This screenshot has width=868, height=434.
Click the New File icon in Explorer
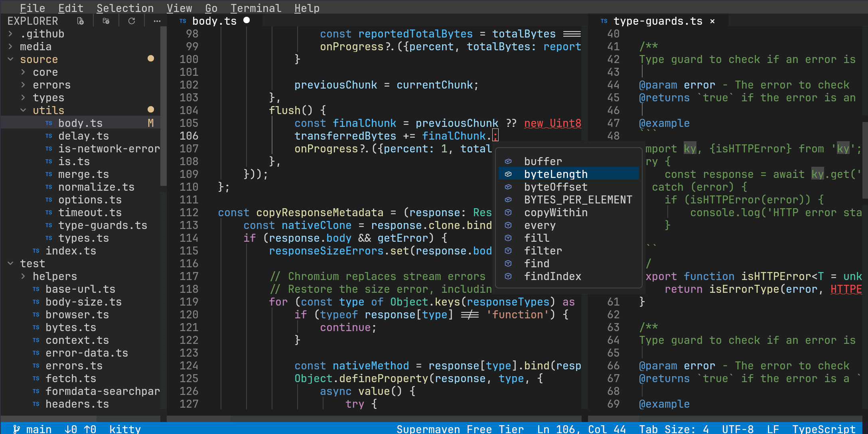81,21
